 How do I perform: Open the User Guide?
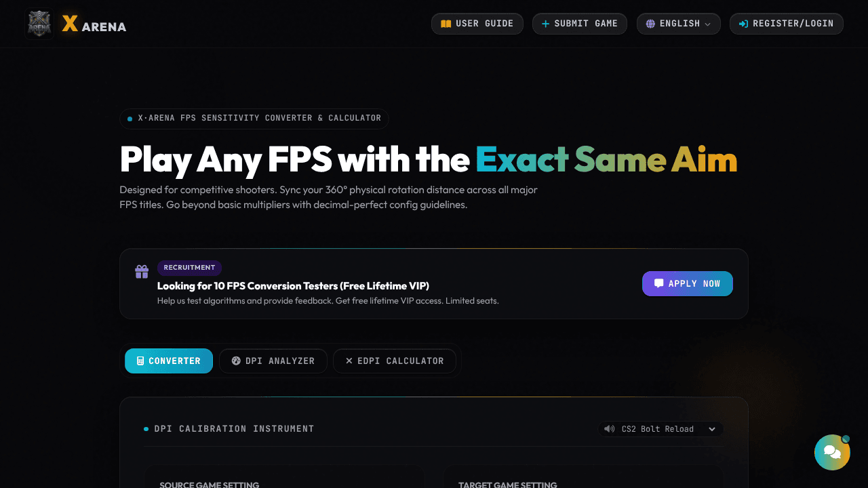[477, 24]
